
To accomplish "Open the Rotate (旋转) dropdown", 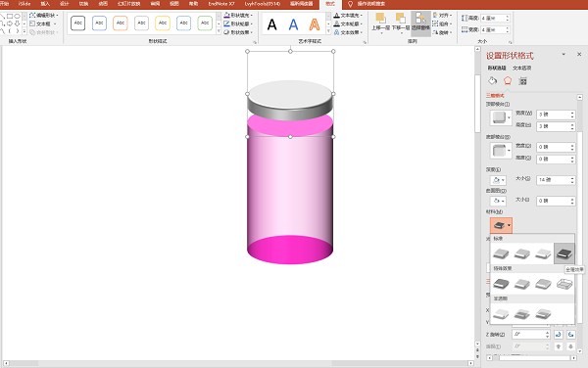I will click(443, 32).
